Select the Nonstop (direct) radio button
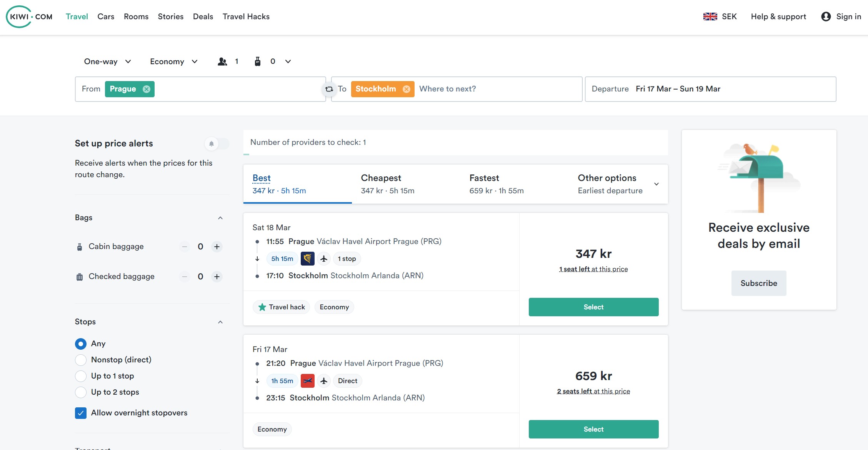Screen dimensions: 868x450 80,359
